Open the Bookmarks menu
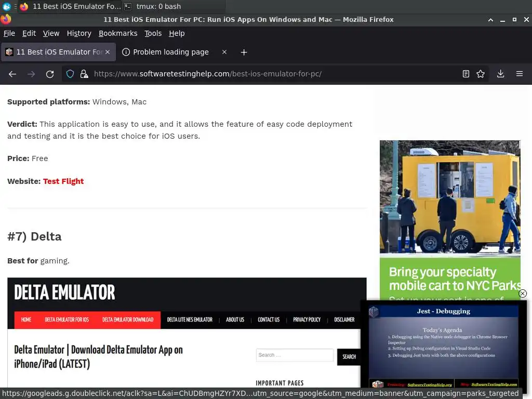This screenshot has height=399, width=532. 118,33
